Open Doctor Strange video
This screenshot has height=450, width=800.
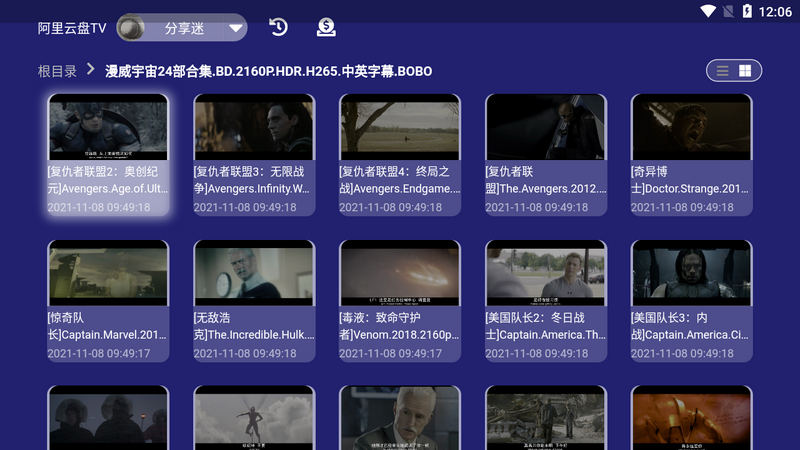(x=691, y=155)
